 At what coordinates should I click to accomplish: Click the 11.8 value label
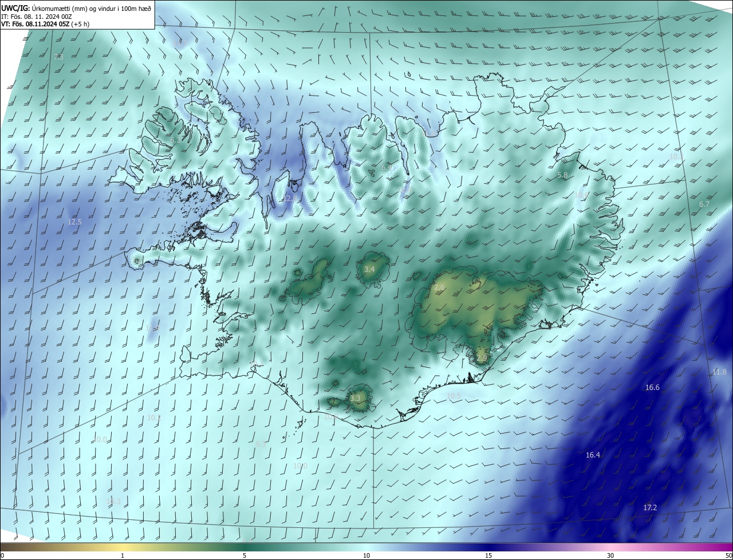point(719,372)
